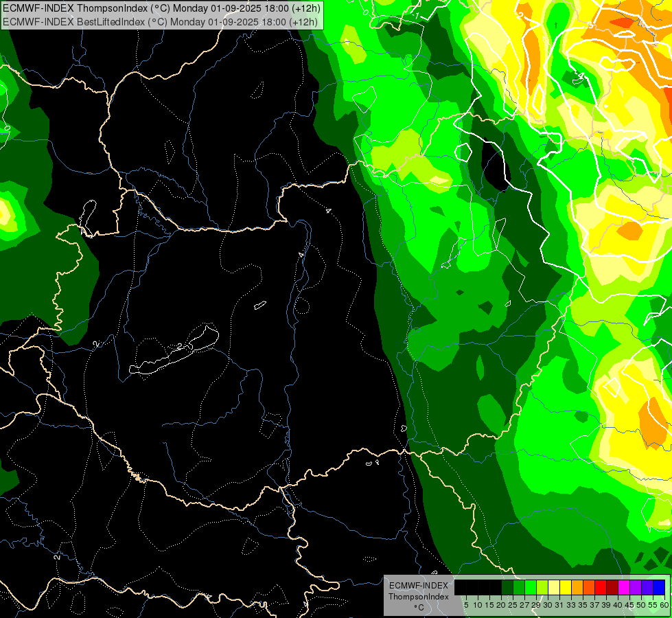Viewport: 672px width, 618px height.
Task: Choose the bright red 37–39 legend swatch
Action: [x=601, y=587]
